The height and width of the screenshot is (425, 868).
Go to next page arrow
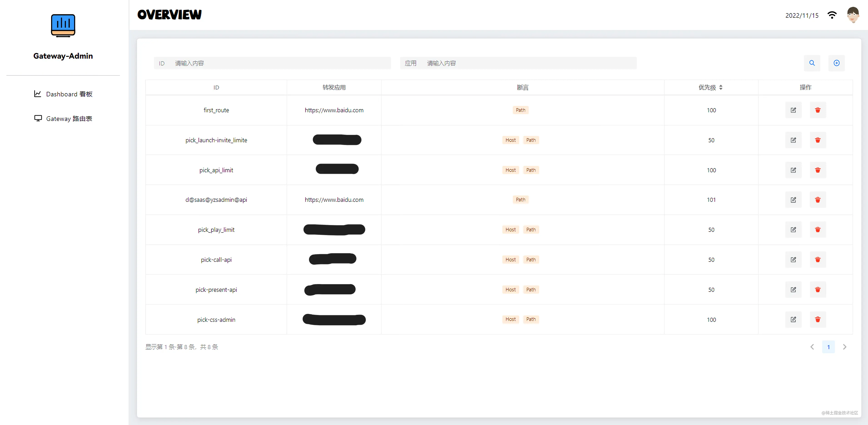coord(844,347)
